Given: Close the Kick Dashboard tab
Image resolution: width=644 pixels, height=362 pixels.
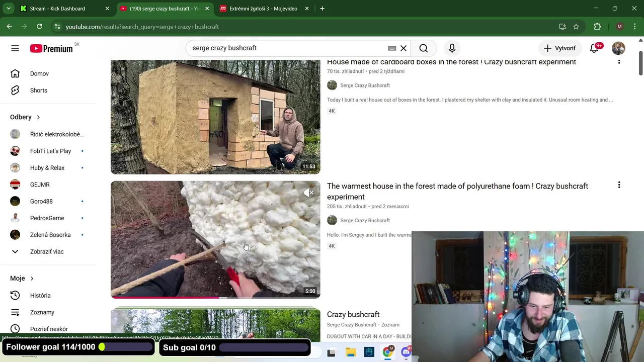Looking at the screenshot, I should coord(107,9).
